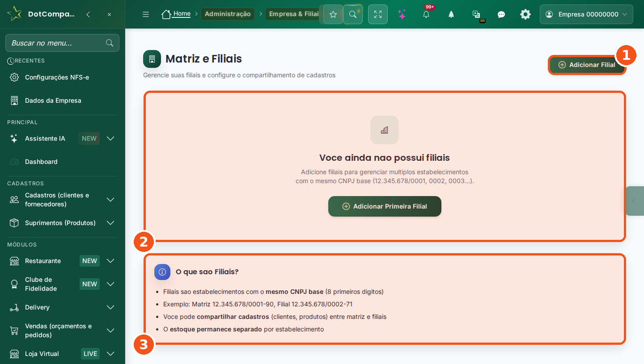Close the sidebar using the X icon
The image size is (644, 364).
110,14
